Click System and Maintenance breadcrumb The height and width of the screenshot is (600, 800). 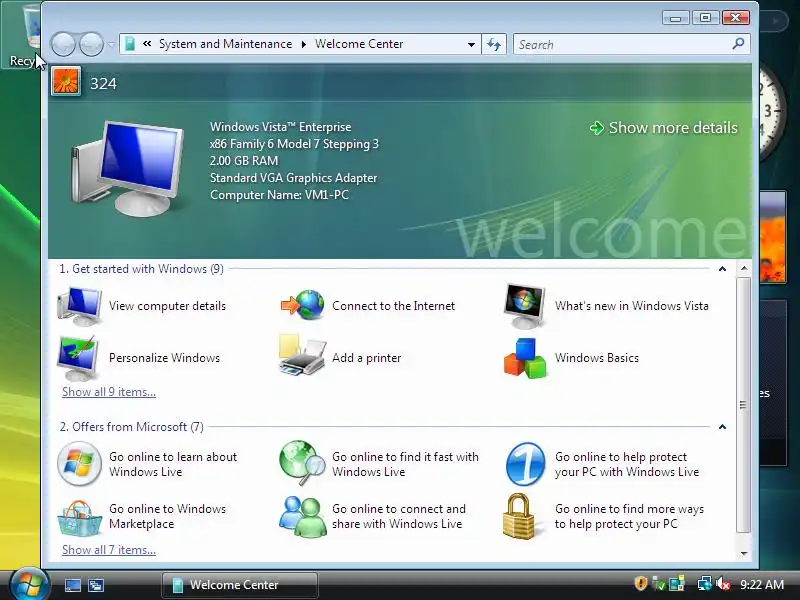click(x=226, y=44)
